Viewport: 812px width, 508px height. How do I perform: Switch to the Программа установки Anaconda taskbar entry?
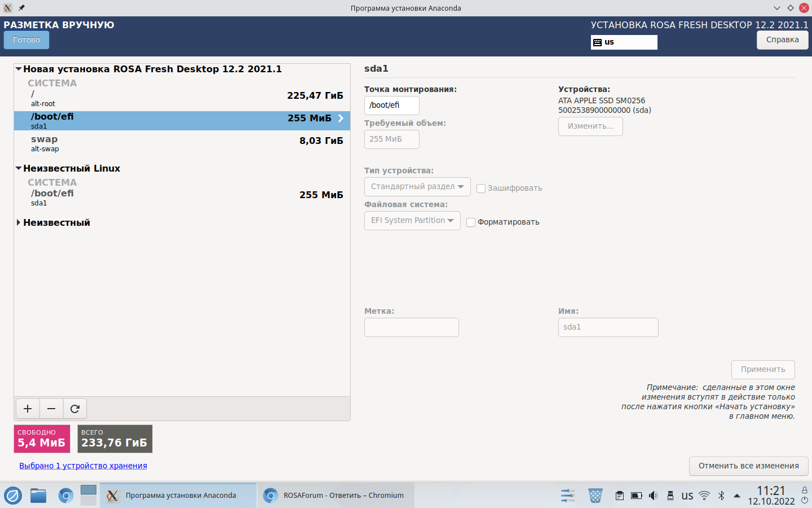tap(178, 496)
